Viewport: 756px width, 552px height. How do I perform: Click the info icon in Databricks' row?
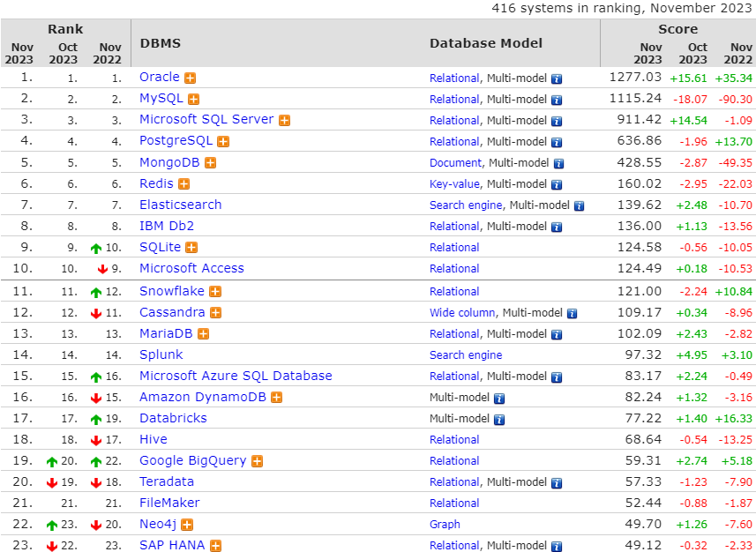coord(499,420)
